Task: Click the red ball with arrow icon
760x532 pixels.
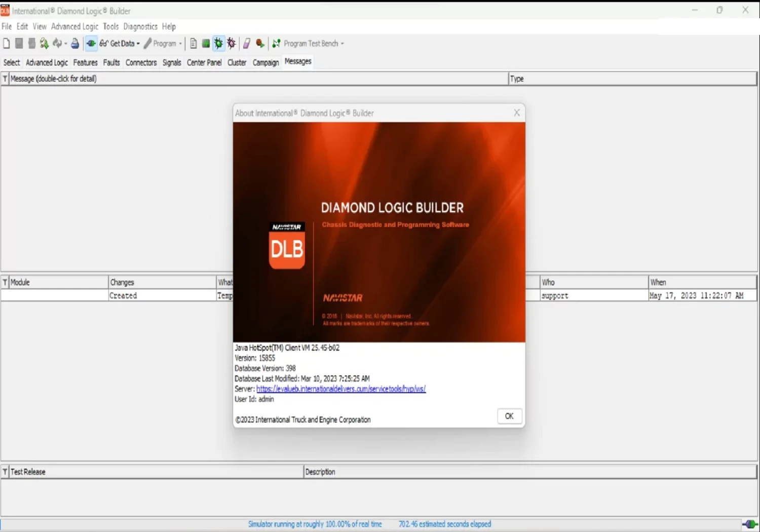Action: tap(260, 44)
